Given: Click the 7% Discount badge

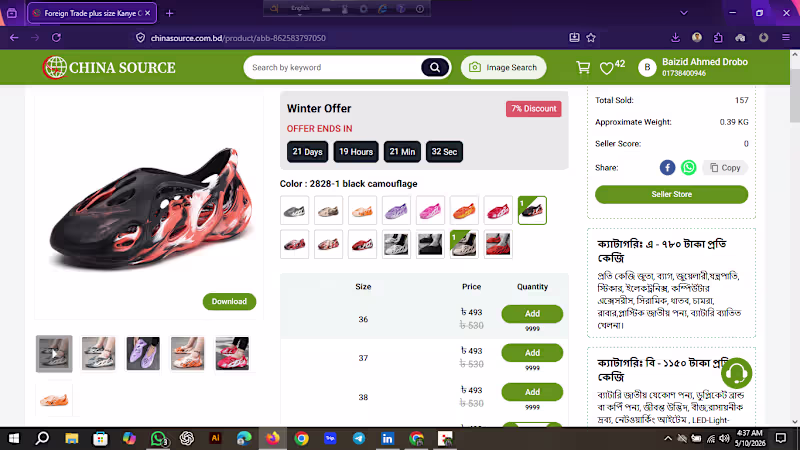Looking at the screenshot, I should click(x=534, y=109).
